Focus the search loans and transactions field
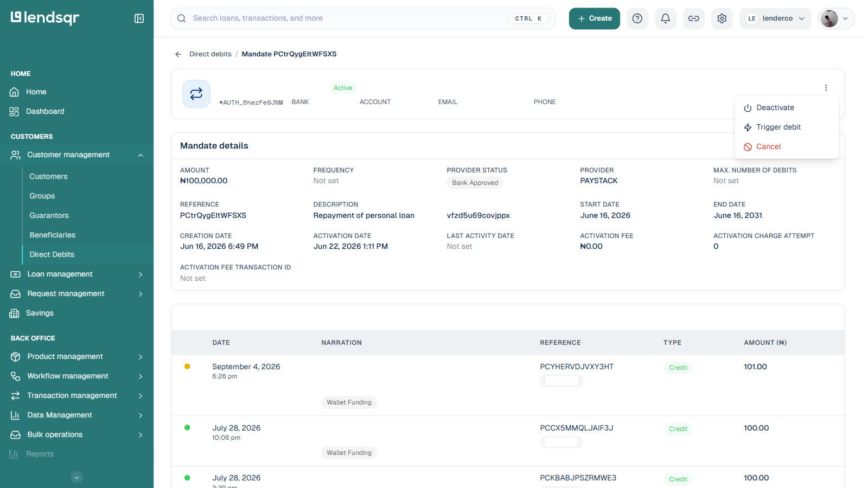868x488 pixels. click(363, 18)
